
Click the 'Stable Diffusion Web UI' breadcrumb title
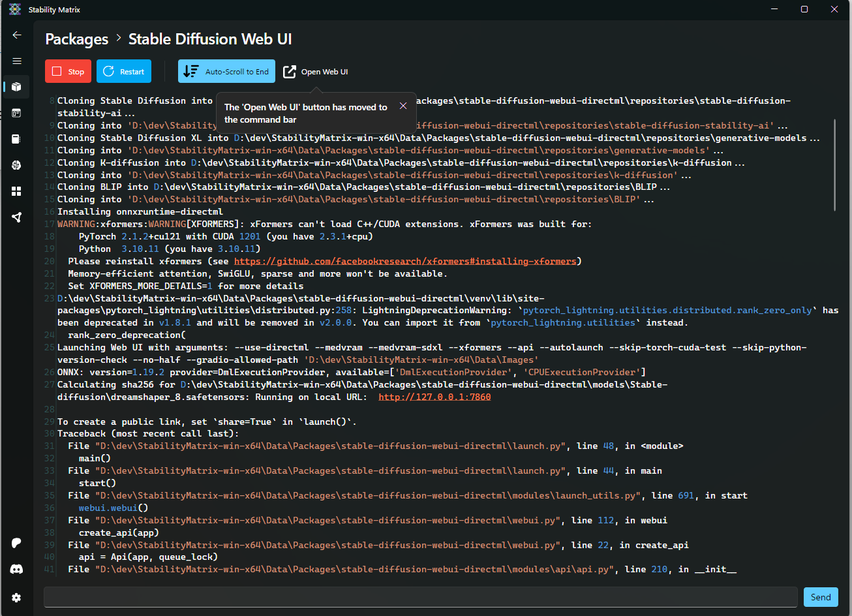[x=210, y=39]
